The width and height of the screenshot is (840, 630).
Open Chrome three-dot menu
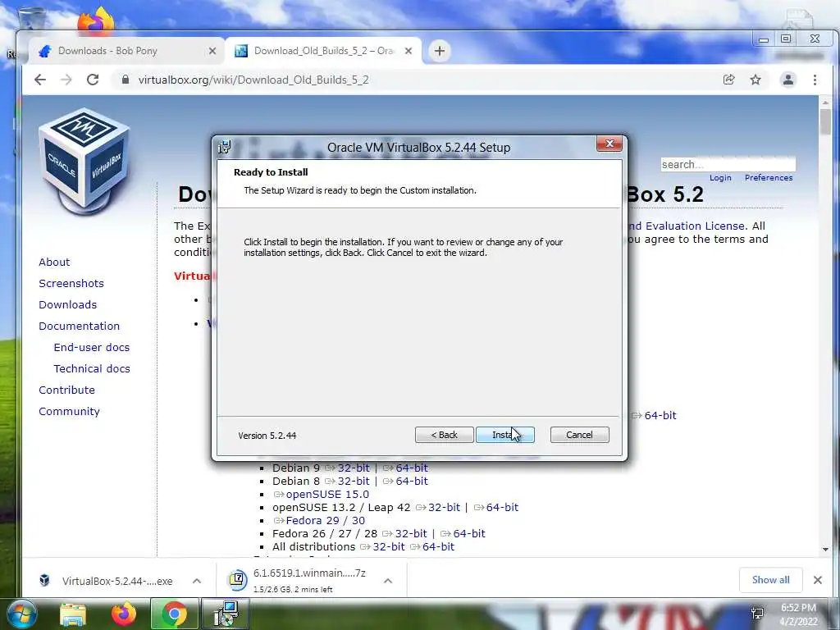click(815, 80)
